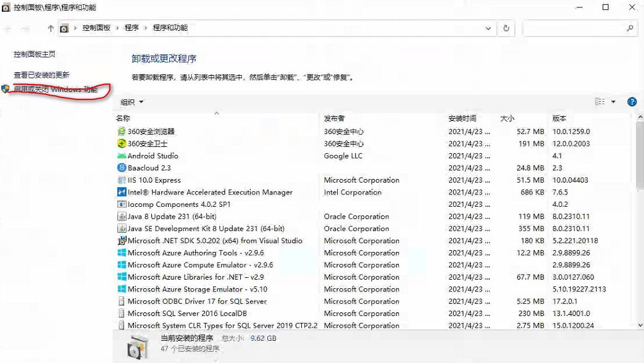Expand chevron after 控制面板 breadcrumb
Viewport: 644px width, 363px height.
point(117,28)
